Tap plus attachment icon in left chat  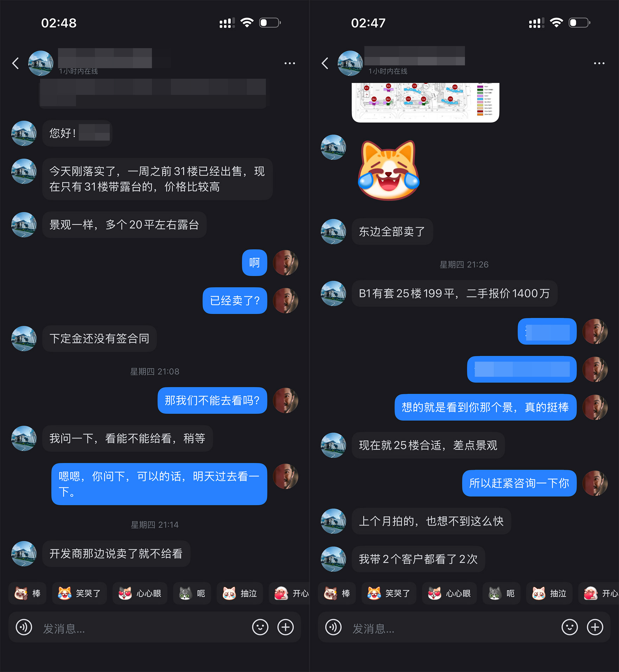tap(286, 627)
